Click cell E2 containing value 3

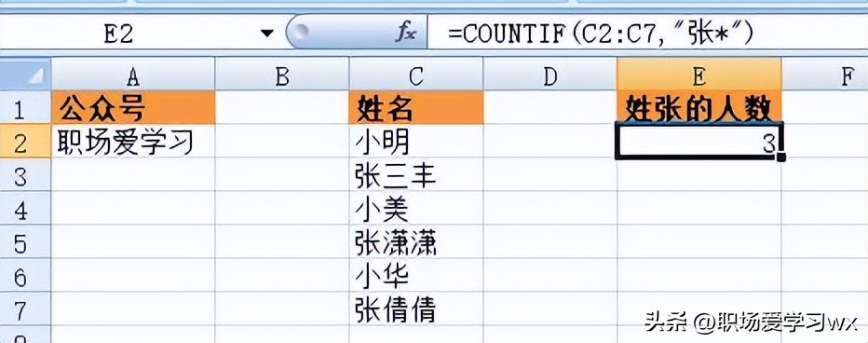(698, 143)
